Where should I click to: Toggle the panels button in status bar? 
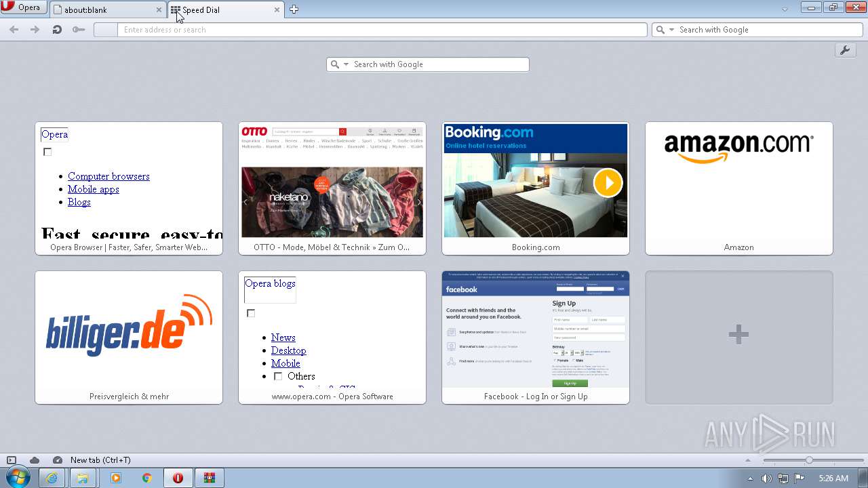pos(12,460)
